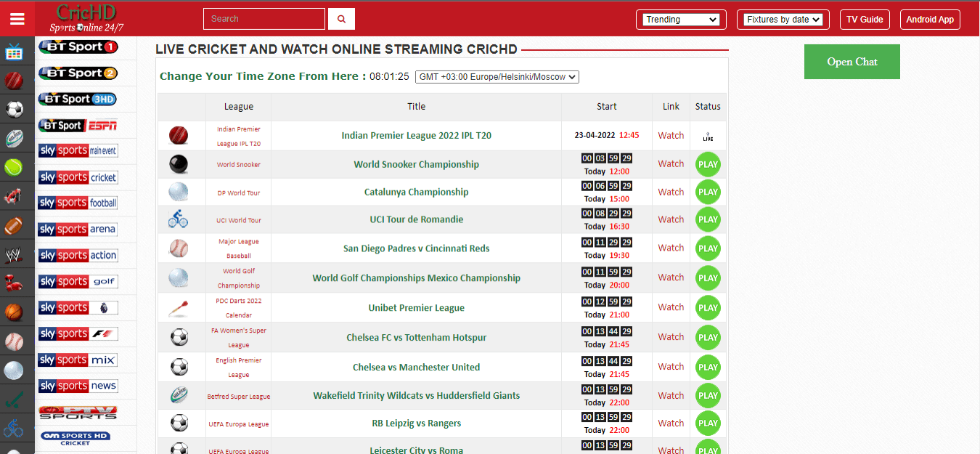The height and width of the screenshot is (454, 980).
Task: Click the UCI World Tour league link
Action: (x=239, y=220)
